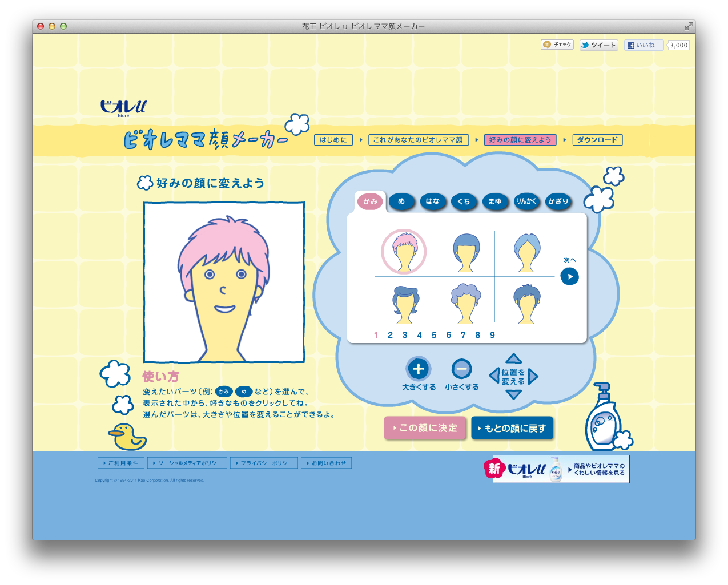Open the りんかく (outline) tab

tap(526, 201)
